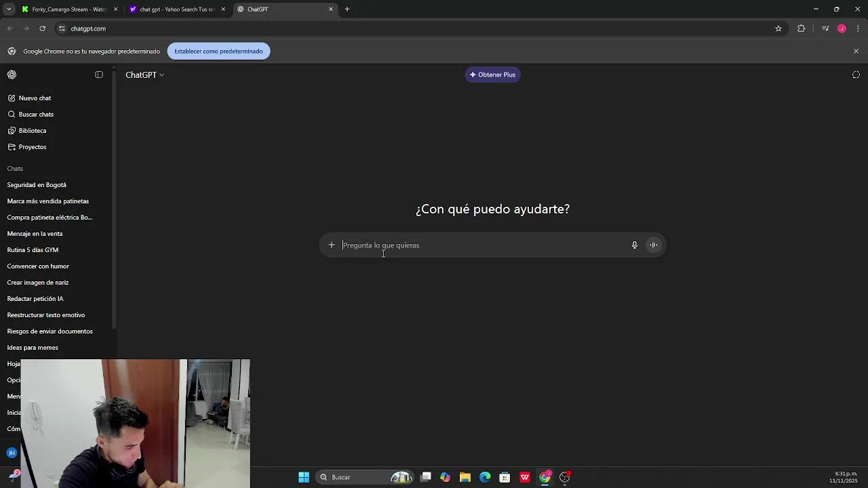Open Microsoft Store from the taskbar
868x488 pixels.
pos(505,477)
